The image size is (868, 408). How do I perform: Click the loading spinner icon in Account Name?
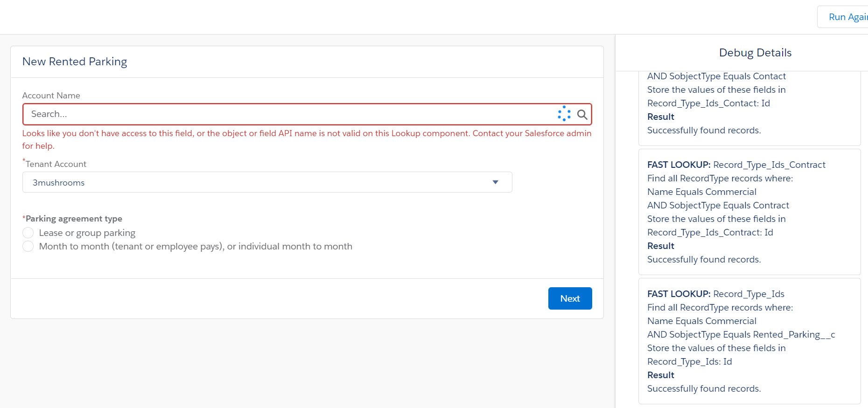click(564, 114)
